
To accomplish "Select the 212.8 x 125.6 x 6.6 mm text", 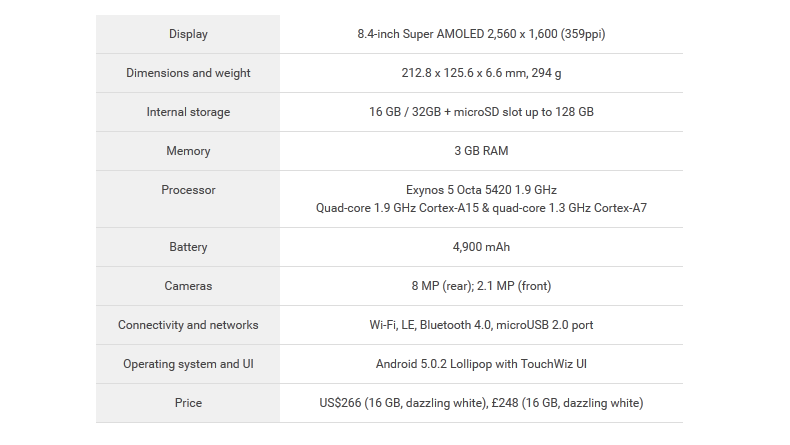I will click(x=464, y=73).
